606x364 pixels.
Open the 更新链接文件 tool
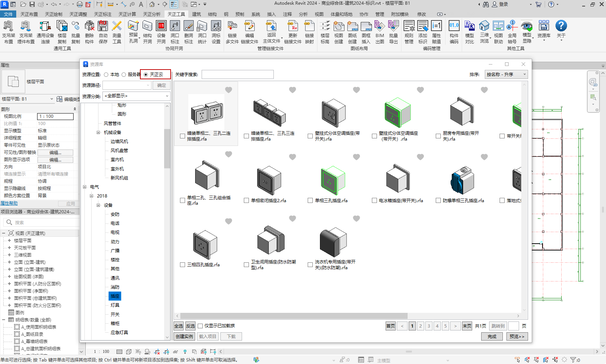pyautogui.click(x=293, y=32)
